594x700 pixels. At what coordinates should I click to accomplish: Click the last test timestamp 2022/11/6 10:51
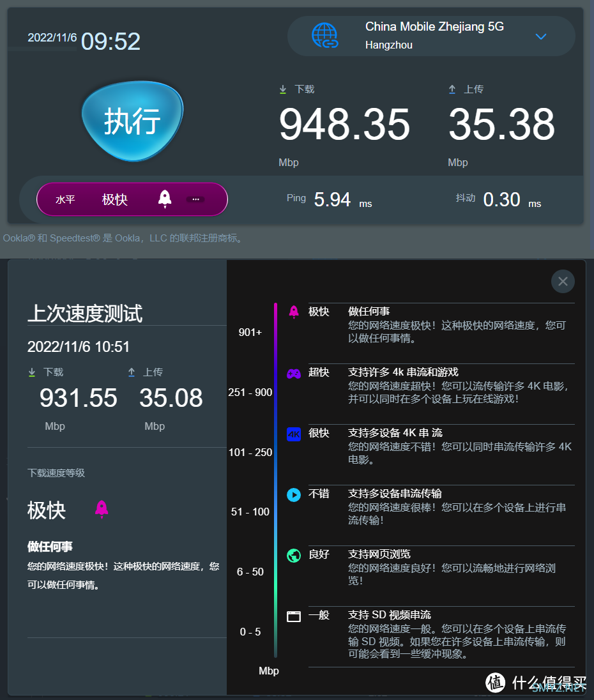pyautogui.click(x=79, y=346)
